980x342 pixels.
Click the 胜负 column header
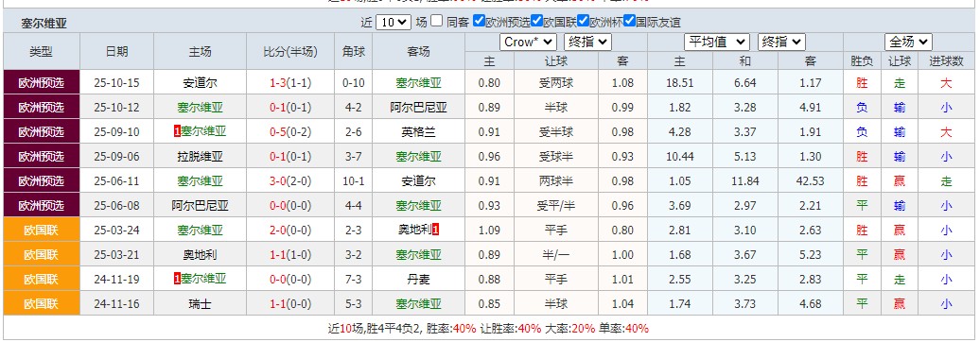tap(862, 60)
